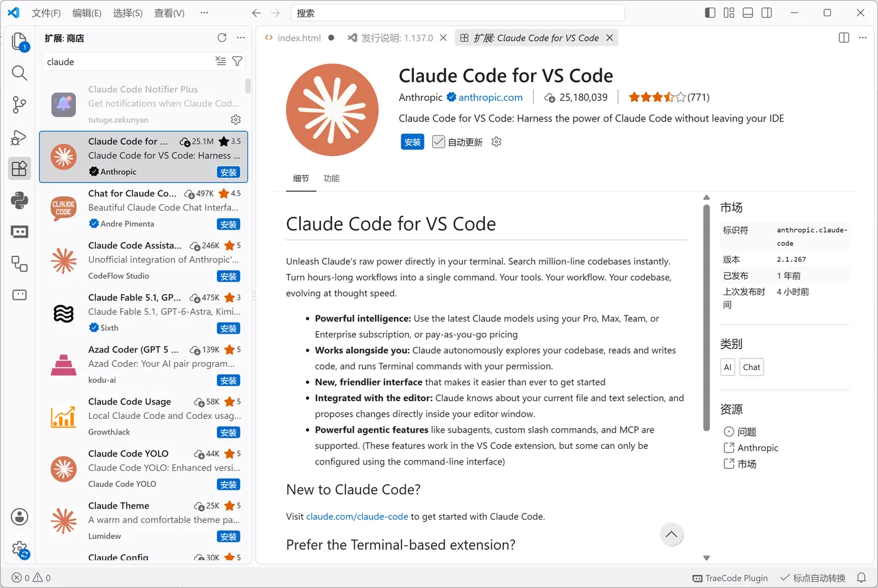This screenshot has height=588, width=878.
Task: Open the settings gear beside 自动更新
Action: tap(497, 142)
